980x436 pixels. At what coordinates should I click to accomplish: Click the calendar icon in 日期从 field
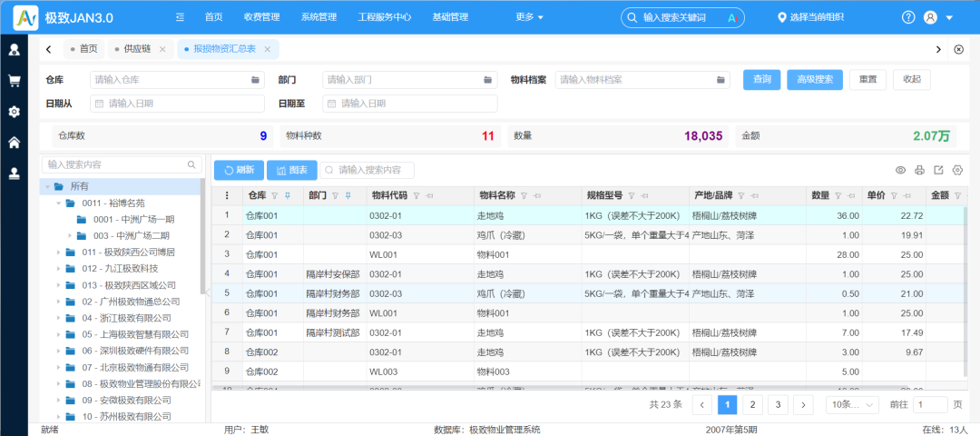point(100,104)
